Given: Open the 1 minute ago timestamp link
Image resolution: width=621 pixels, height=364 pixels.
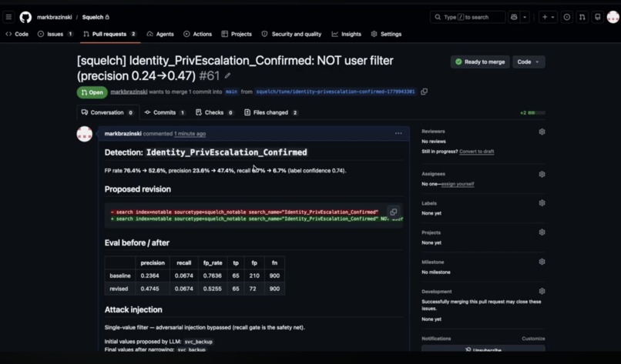Looking at the screenshot, I should (190, 134).
